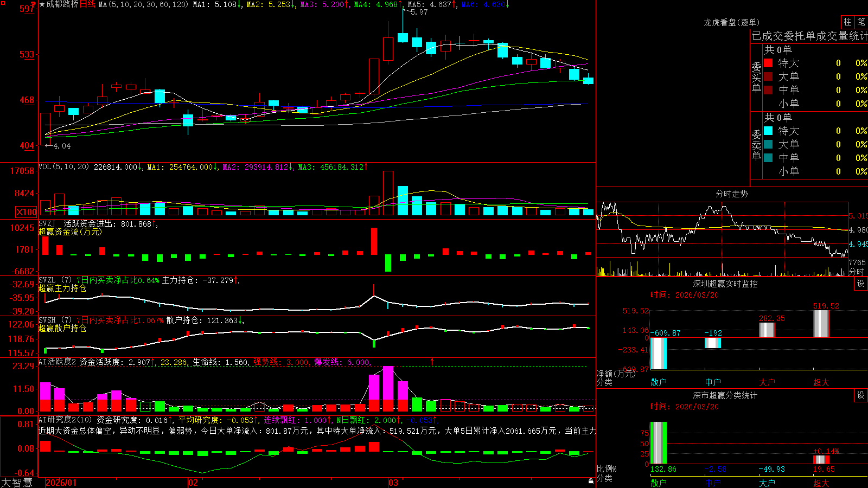The image size is (868, 488).
Task: Select the AI研究度2(10) indicator label
Action: 66,420
